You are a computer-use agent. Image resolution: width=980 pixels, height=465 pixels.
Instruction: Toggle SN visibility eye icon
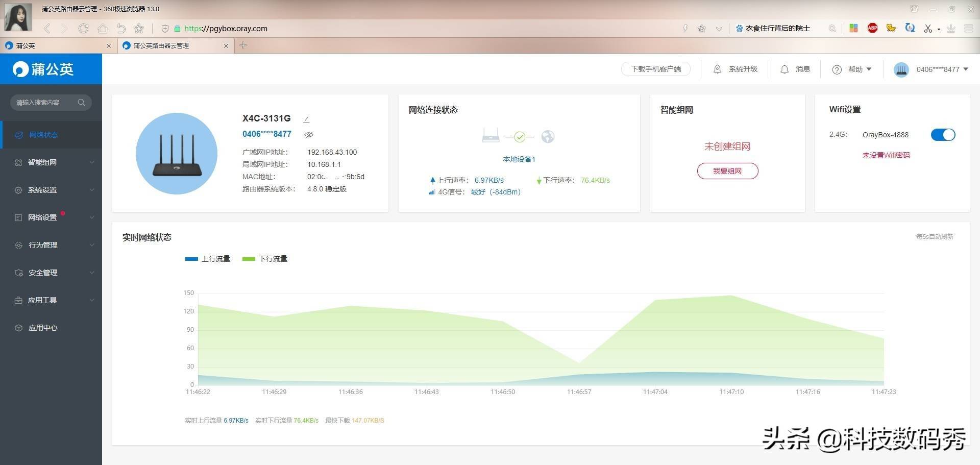point(309,135)
